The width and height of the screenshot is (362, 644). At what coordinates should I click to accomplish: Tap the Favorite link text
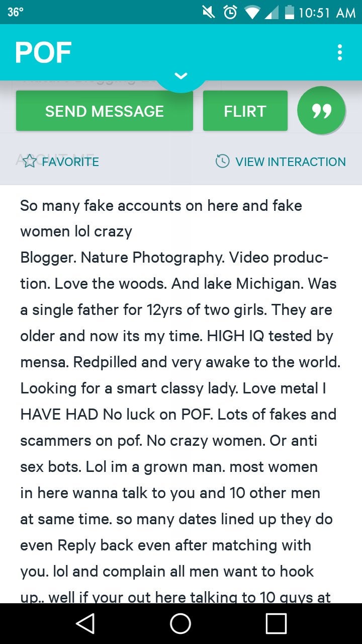[x=70, y=162]
